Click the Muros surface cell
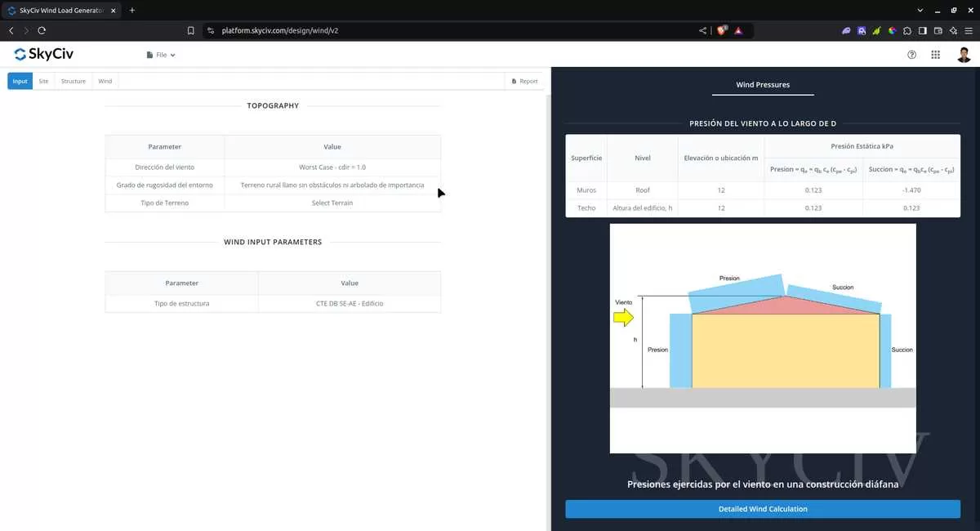 point(586,190)
